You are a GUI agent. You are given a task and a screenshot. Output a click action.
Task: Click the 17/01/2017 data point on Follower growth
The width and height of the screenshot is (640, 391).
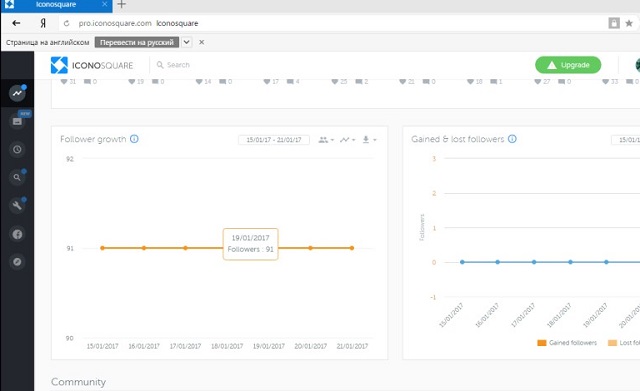pos(185,248)
